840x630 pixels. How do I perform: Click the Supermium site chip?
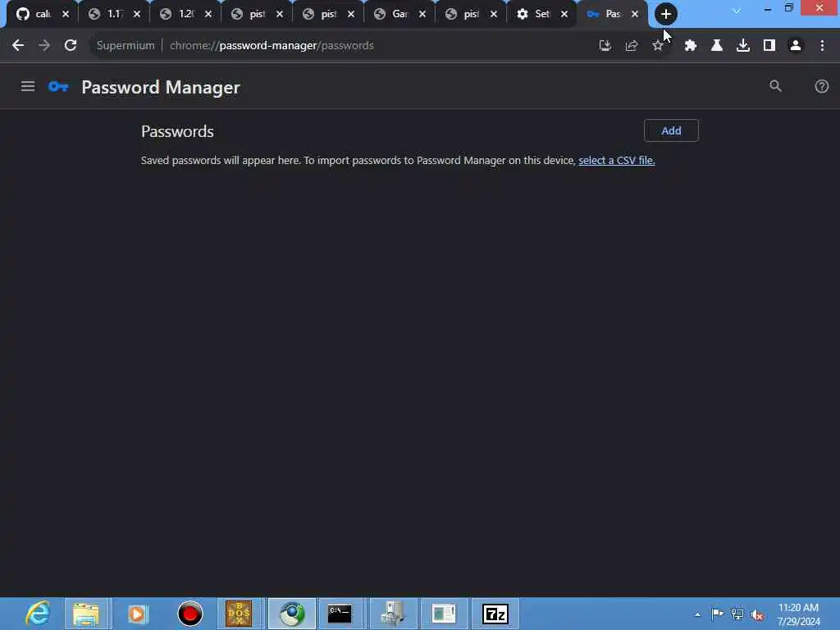point(126,46)
